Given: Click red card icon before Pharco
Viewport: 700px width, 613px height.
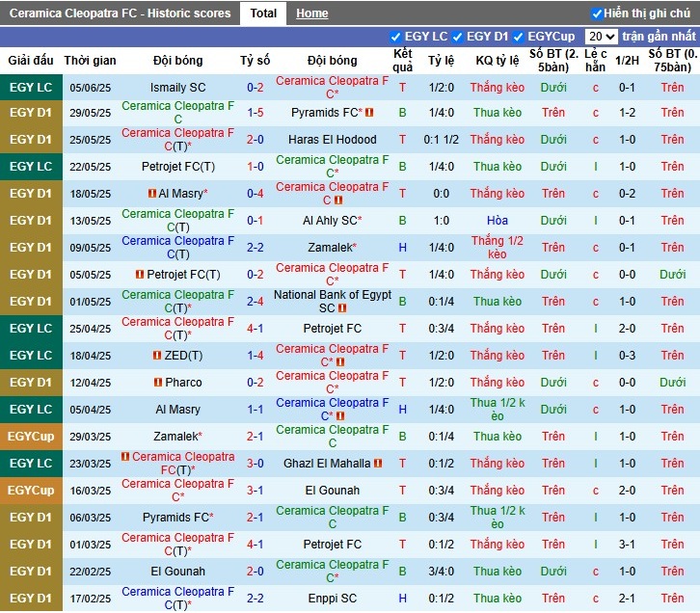Looking at the screenshot, I should 158,382.
